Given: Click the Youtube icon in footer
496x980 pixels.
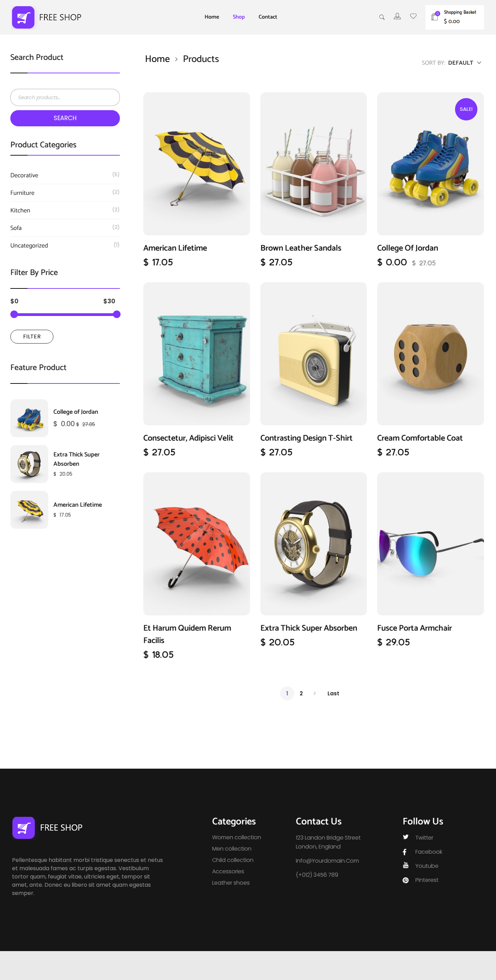Looking at the screenshot, I should click(405, 866).
